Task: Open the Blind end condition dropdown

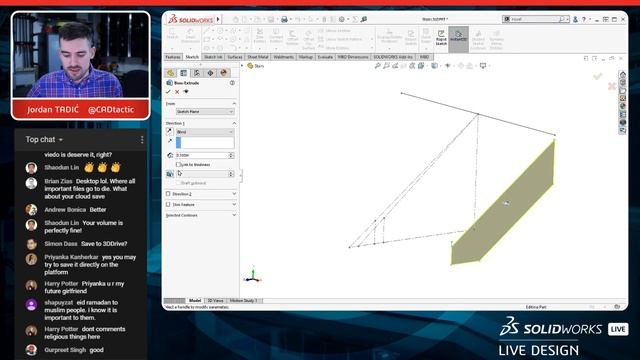Action: [205, 132]
